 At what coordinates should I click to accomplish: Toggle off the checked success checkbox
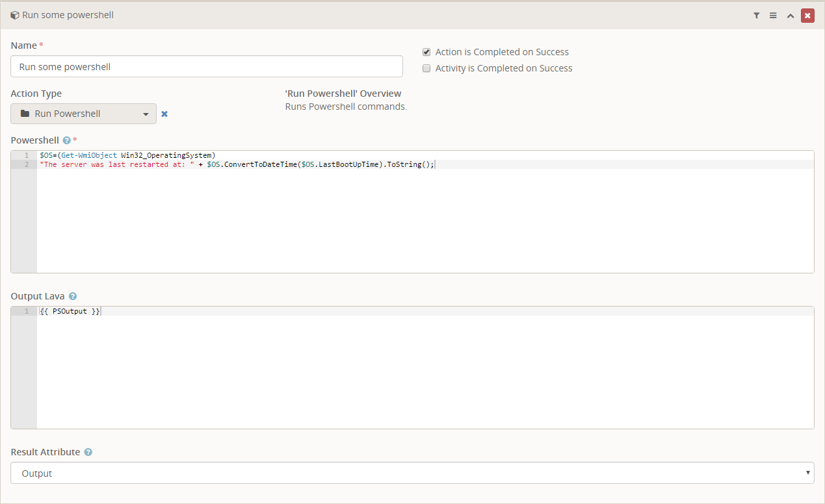(x=426, y=52)
